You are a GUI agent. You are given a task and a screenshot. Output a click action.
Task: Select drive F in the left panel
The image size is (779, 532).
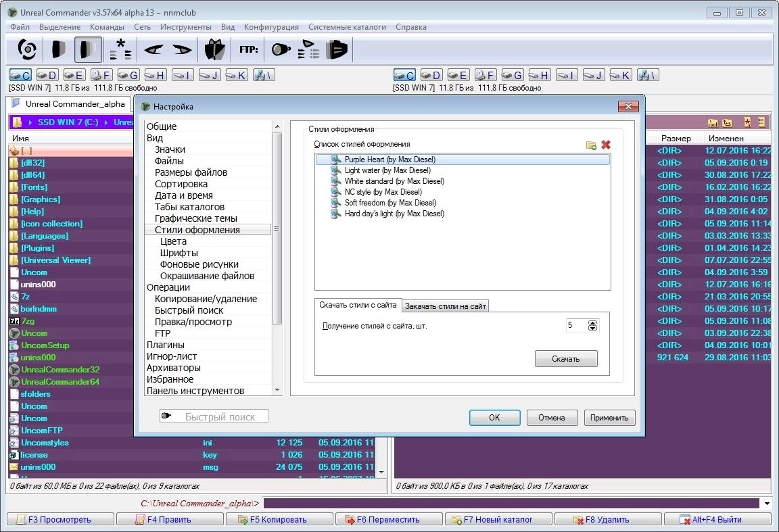[101, 75]
